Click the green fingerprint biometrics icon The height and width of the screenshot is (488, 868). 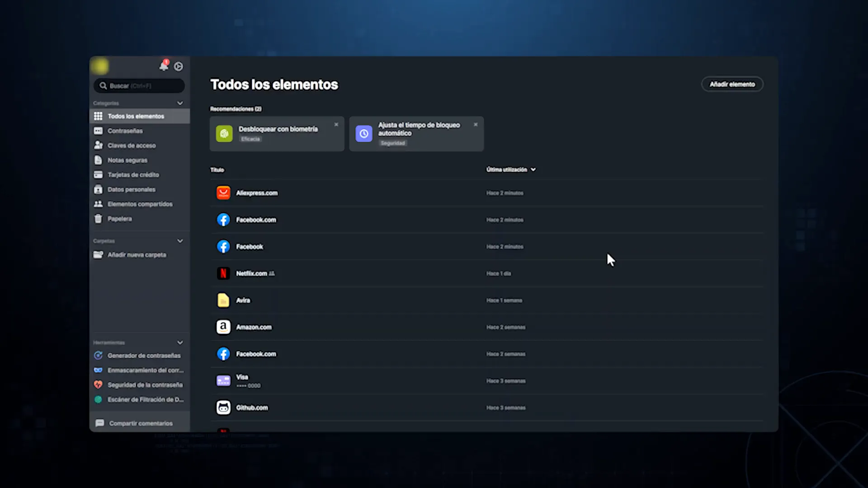224,134
